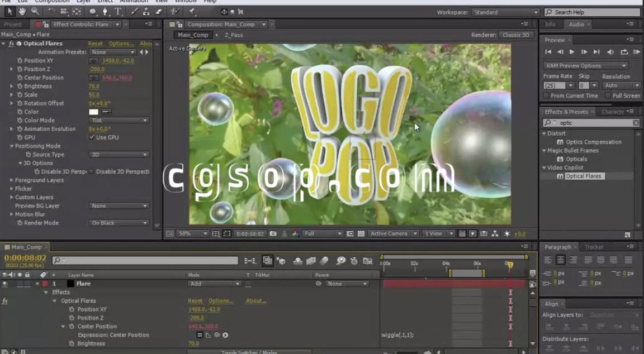Expand the Foreground Layers property group
This screenshot has height=354, width=644.
tap(11, 180)
